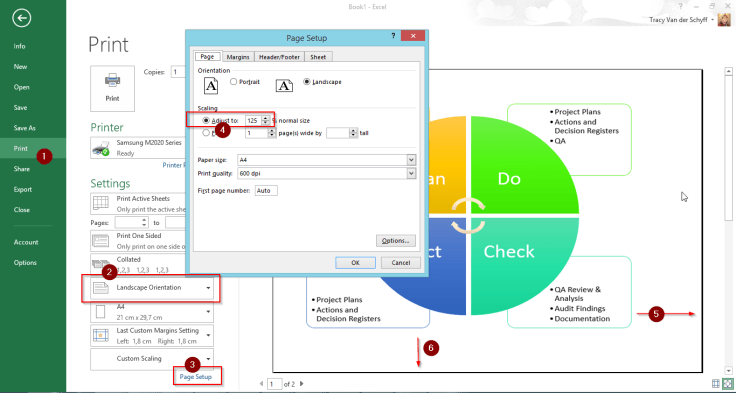Expand Last Custom Margins Setting dropdown

(208, 336)
